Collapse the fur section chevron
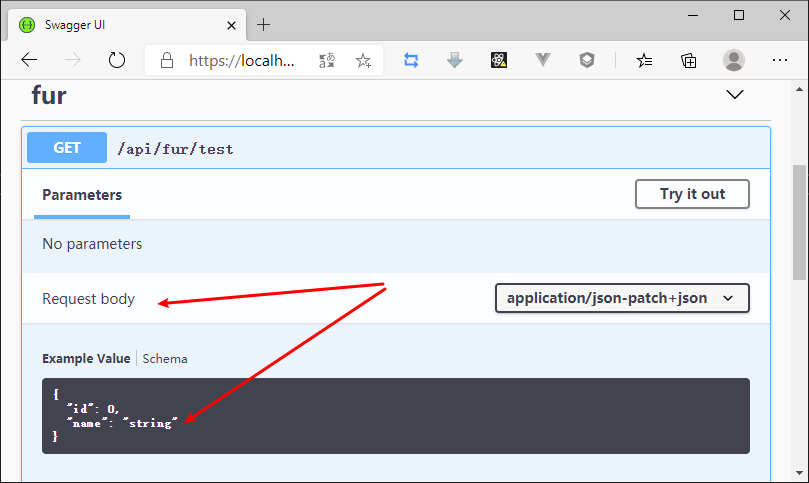This screenshot has height=483, width=809. tap(735, 95)
